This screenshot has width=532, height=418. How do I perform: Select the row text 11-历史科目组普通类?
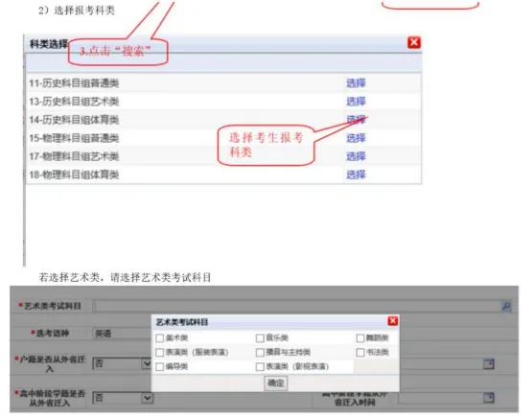74,83
